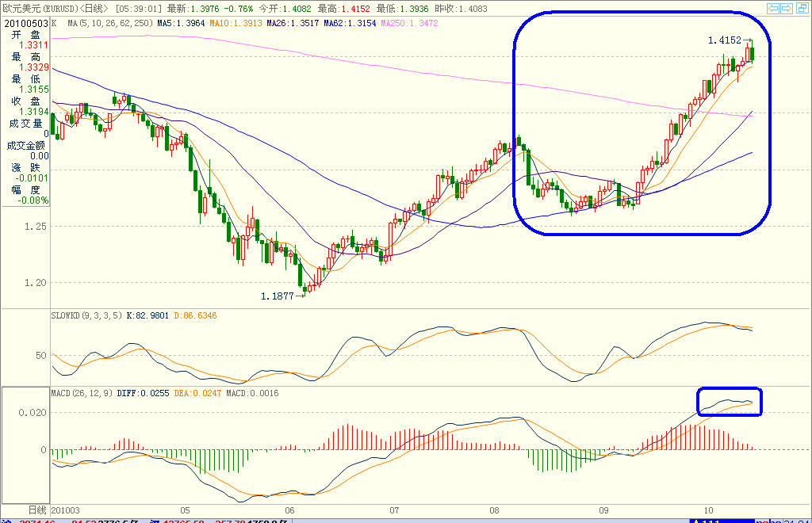This screenshot has height=523, width=812.
Task: Click the 成交金额 value 0.00
Action: [40, 155]
